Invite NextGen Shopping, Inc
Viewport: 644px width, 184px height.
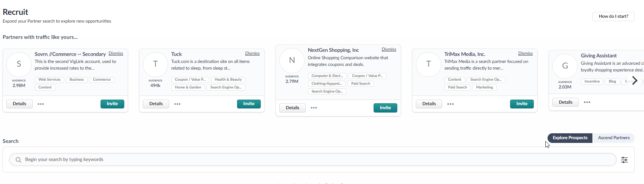pyautogui.click(x=385, y=108)
